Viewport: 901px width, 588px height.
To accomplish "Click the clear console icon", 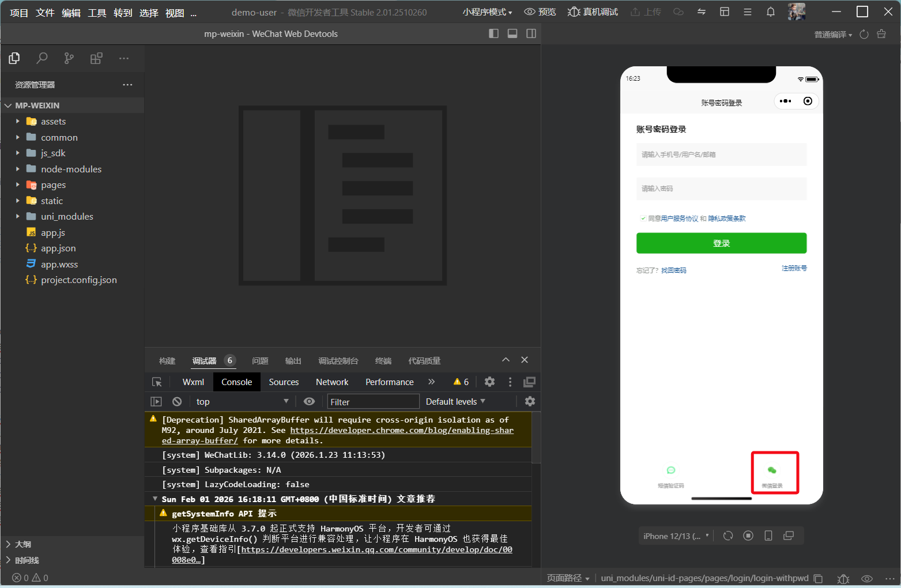I will click(x=177, y=402).
